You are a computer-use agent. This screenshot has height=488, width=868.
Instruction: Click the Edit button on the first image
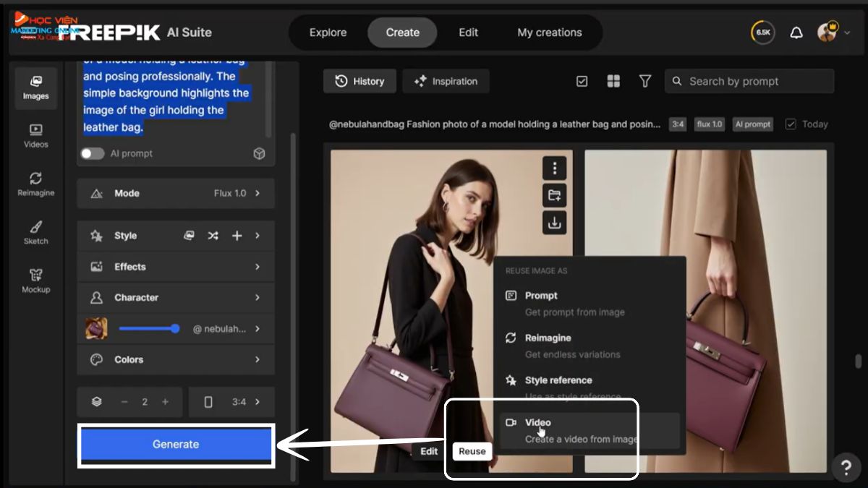(429, 451)
